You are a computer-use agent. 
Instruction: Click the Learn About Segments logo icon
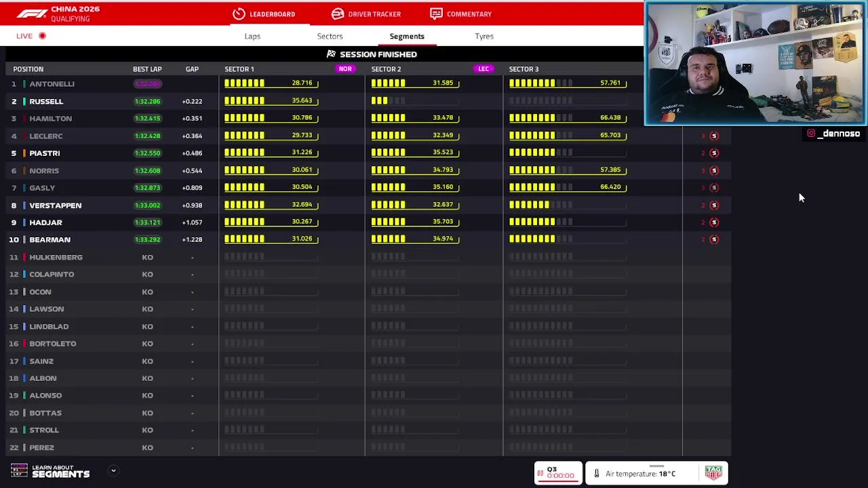(19, 471)
